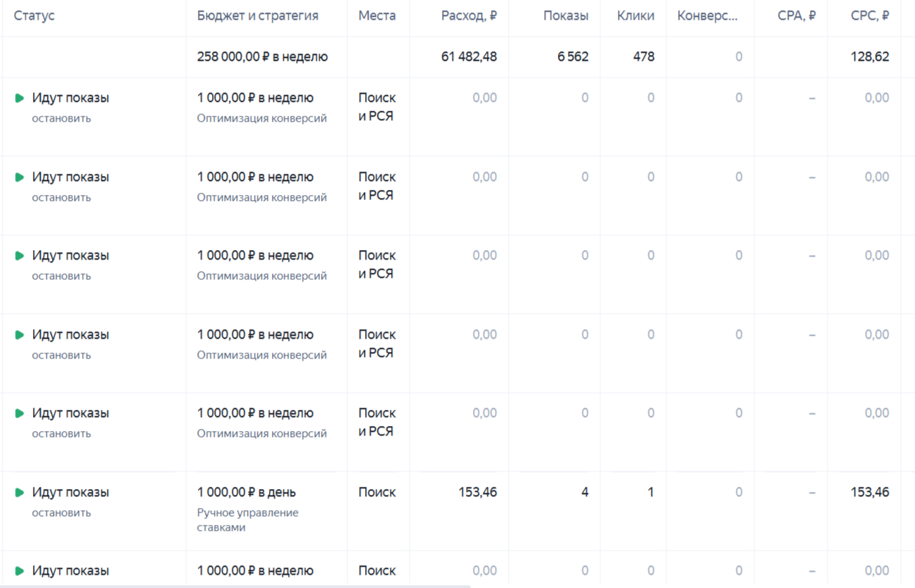This screenshot has height=588, width=915.
Task: Click the green status icon of the manual bidding campaign
Action: (x=20, y=493)
